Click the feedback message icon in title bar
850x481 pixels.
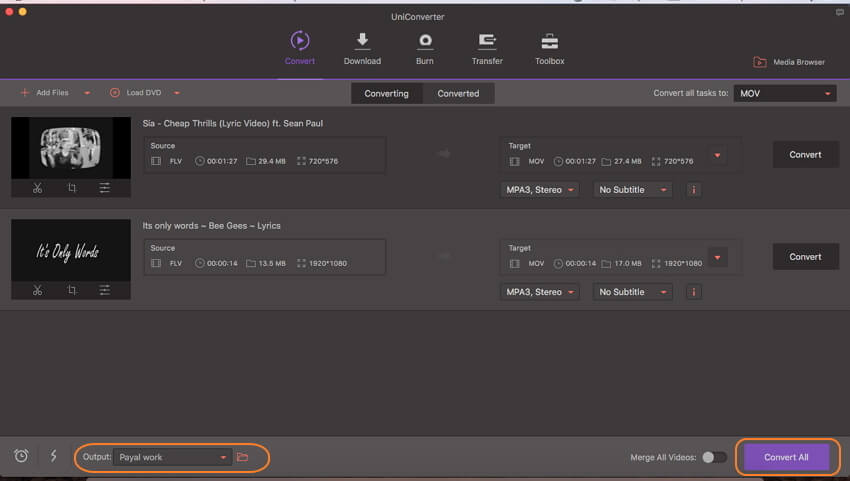(x=840, y=12)
